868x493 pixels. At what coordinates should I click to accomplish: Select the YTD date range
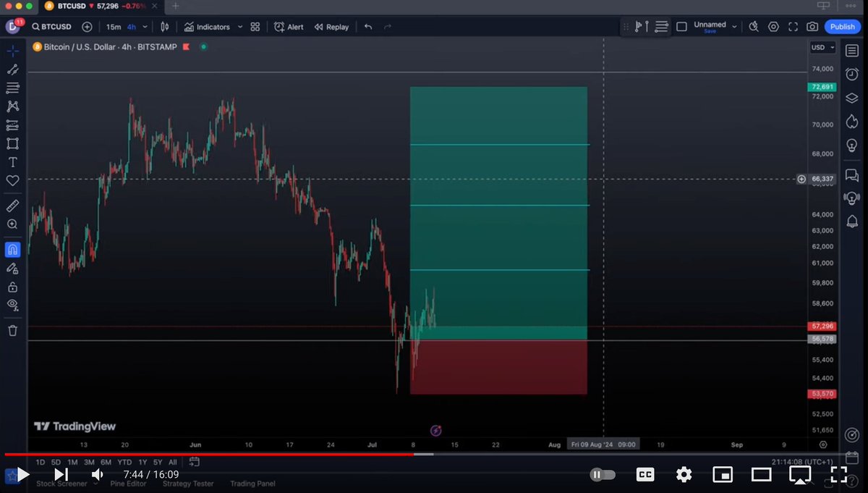click(124, 462)
